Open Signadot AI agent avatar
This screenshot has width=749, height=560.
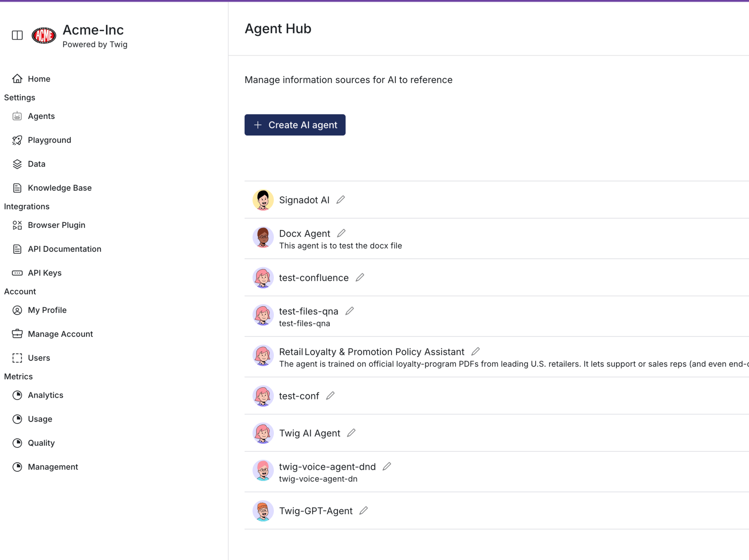pyautogui.click(x=263, y=200)
